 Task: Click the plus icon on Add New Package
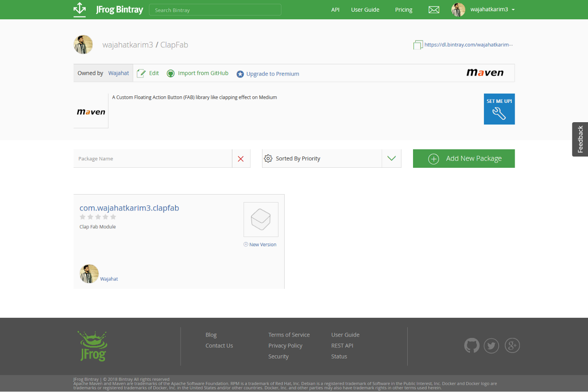coord(433,159)
